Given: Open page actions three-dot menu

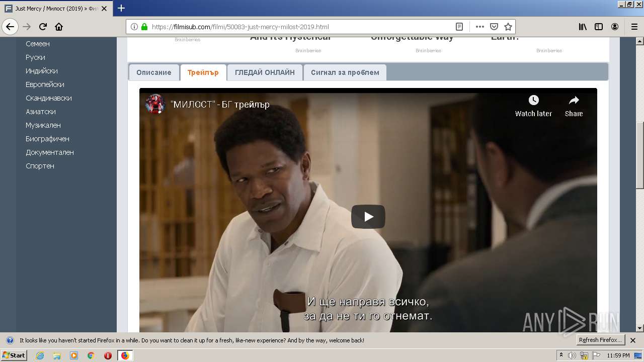Looking at the screenshot, I should (x=479, y=27).
